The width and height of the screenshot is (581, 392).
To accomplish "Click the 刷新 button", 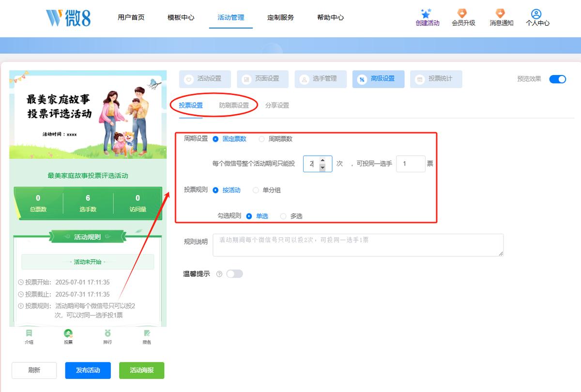I will pyautogui.click(x=34, y=370).
